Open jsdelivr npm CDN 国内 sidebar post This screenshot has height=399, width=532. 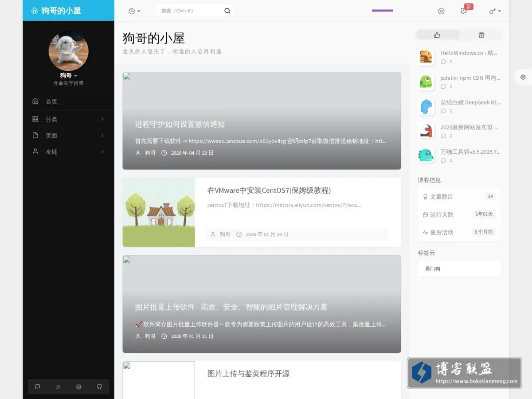coord(470,78)
